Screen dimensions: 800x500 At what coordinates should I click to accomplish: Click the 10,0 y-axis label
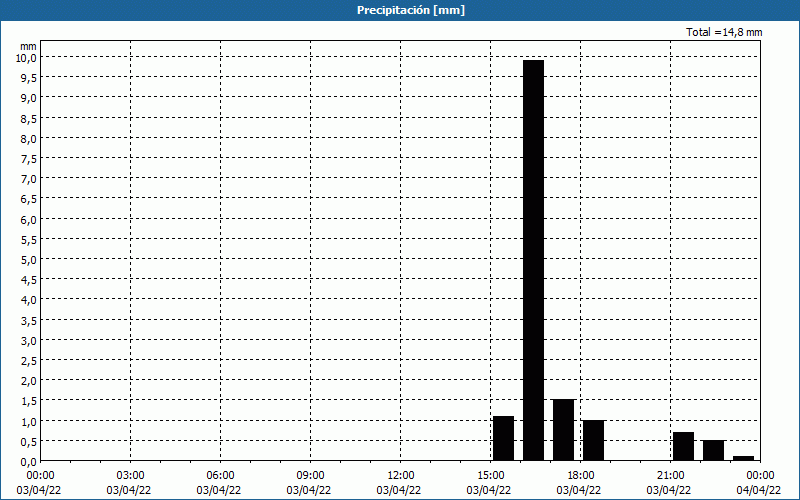point(26,58)
